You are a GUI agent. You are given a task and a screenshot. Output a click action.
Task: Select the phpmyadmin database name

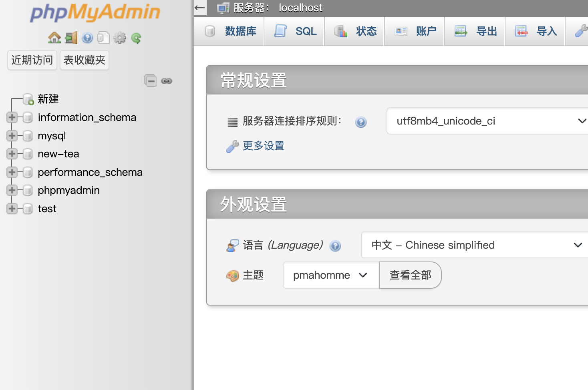click(68, 191)
